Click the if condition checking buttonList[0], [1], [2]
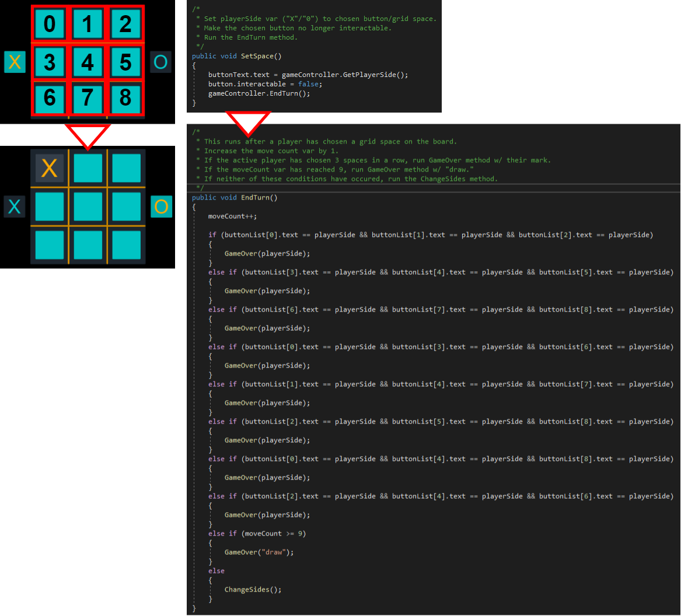Image resolution: width=681 pixels, height=616 pixels. 431,235
